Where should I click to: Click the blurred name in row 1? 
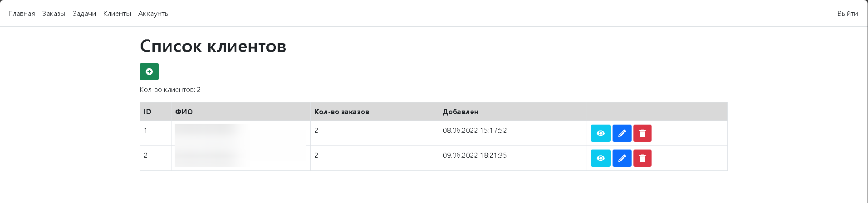(210, 132)
